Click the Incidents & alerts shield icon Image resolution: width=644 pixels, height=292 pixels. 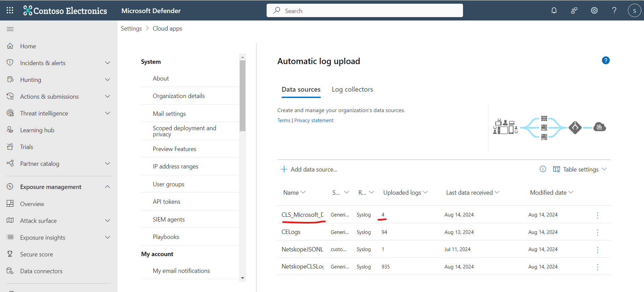click(10, 63)
